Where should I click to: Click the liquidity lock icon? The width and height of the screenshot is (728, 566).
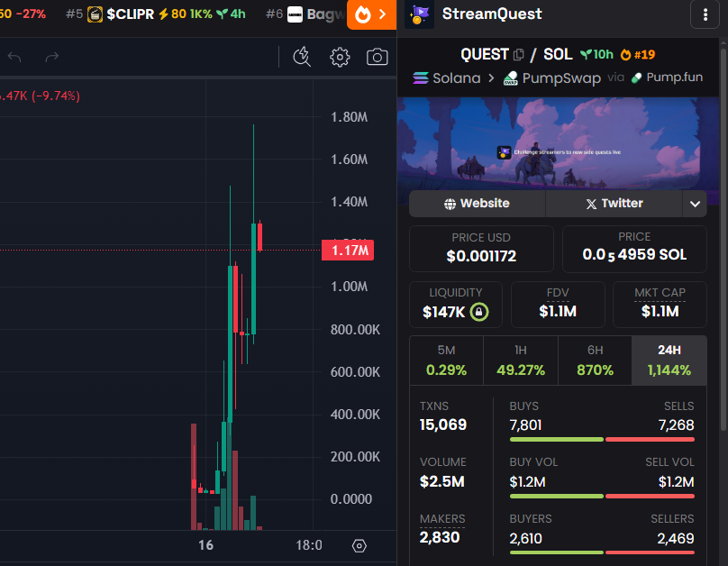coord(479,312)
